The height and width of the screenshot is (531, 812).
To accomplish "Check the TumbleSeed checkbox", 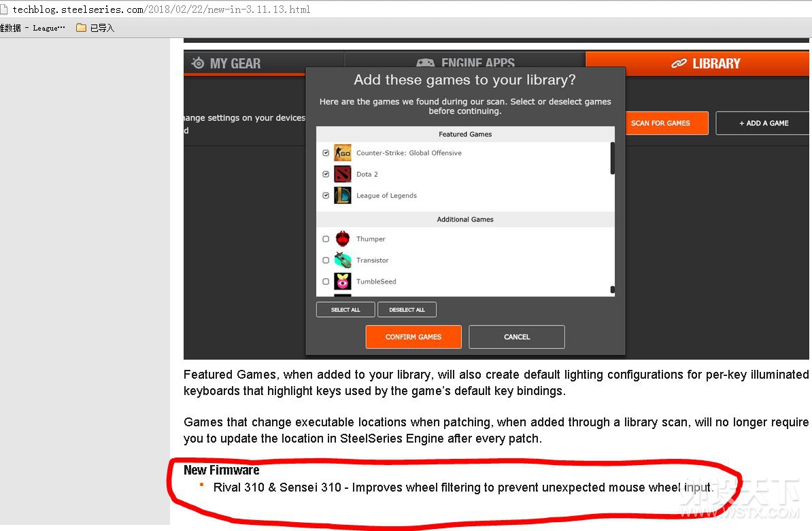I will click(x=326, y=281).
